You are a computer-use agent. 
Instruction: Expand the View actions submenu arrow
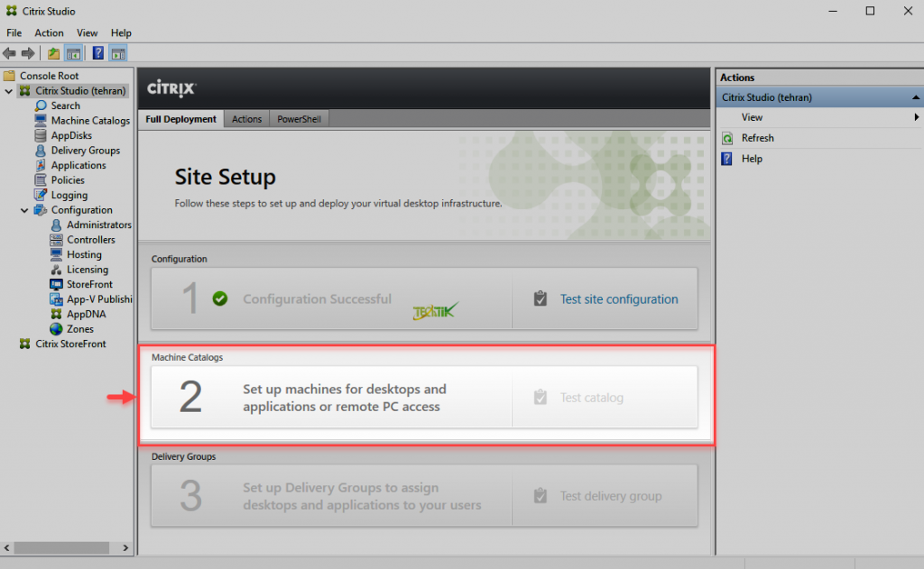point(919,117)
